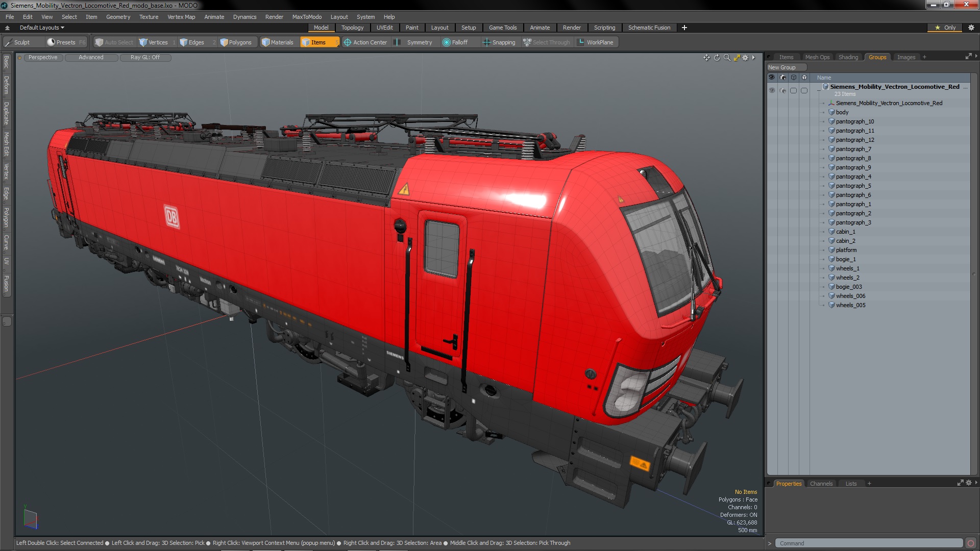The width and height of the screenshot is (980, 551).
Task: Click the viewport pan/move icon
Action: point(706,58)
